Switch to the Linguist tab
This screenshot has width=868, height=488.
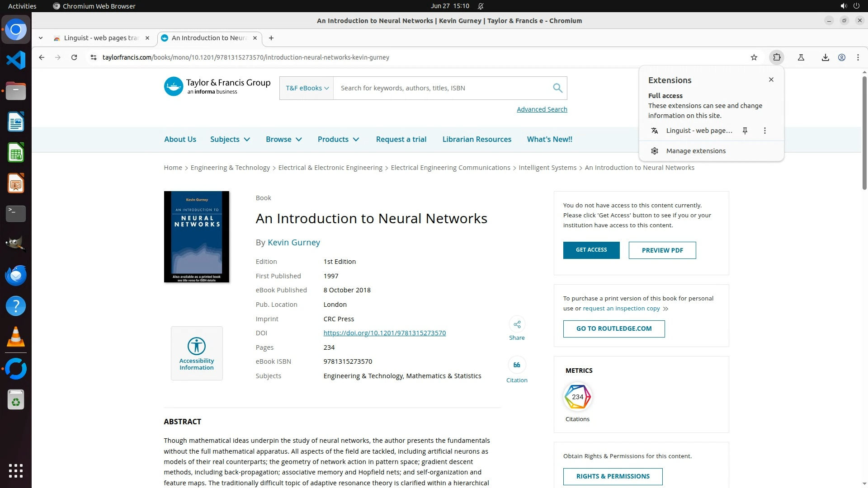pos(101,38)
